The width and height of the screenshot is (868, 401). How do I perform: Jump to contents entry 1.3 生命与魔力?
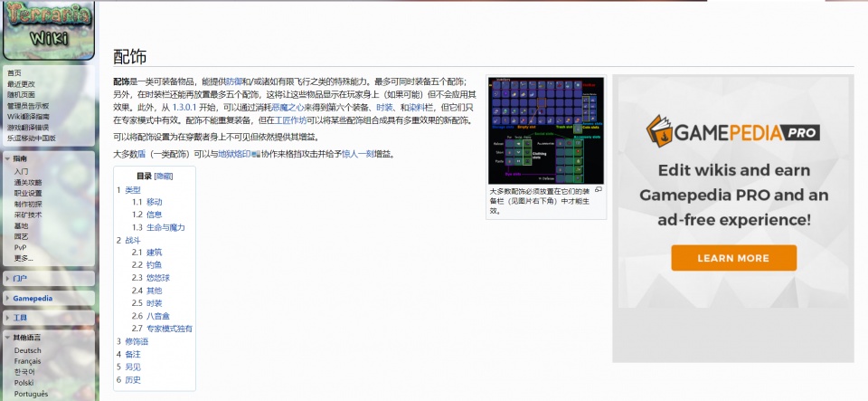(x=158, y=227)
